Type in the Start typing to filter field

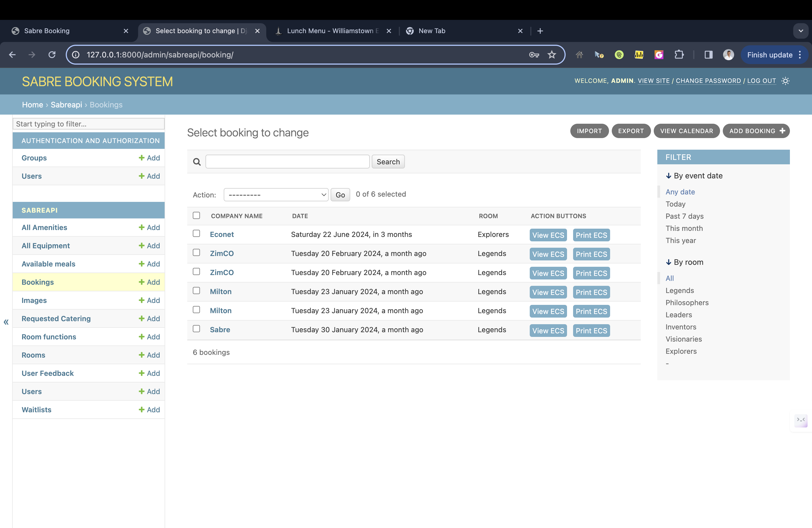88,124
